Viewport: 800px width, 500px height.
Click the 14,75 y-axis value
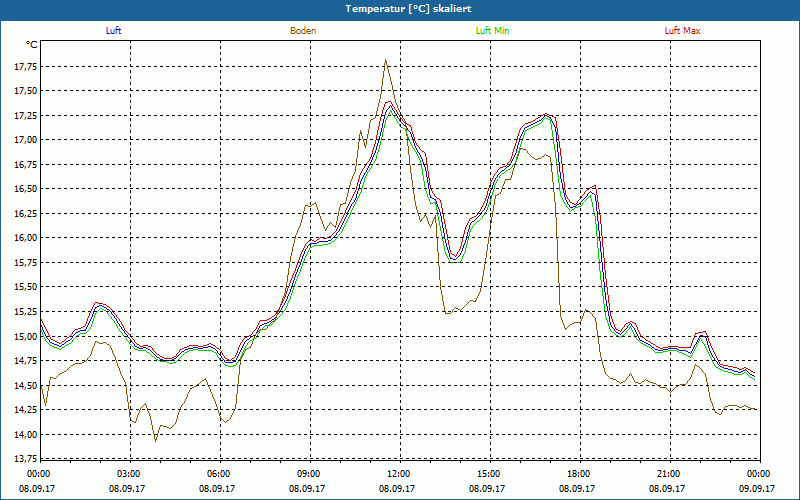[x=26, y=361]
